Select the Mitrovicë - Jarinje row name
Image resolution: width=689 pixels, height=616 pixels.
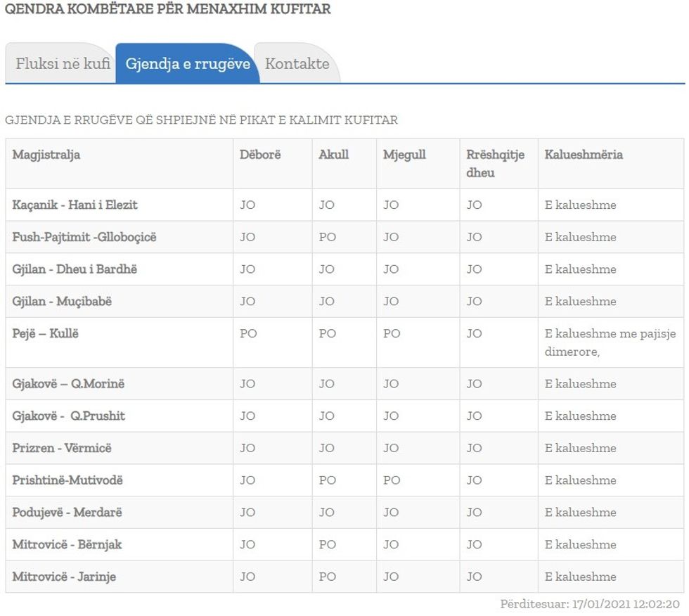(x=64, y=577)
